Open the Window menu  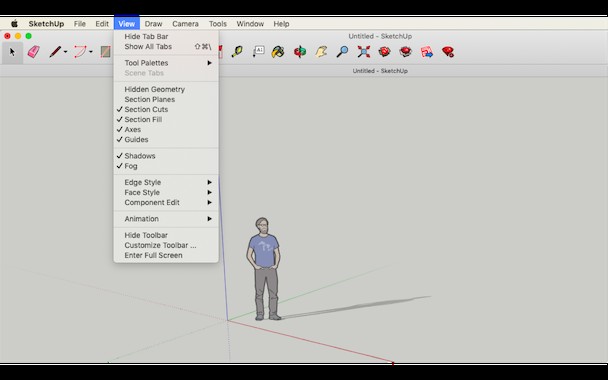pos(250,24)
